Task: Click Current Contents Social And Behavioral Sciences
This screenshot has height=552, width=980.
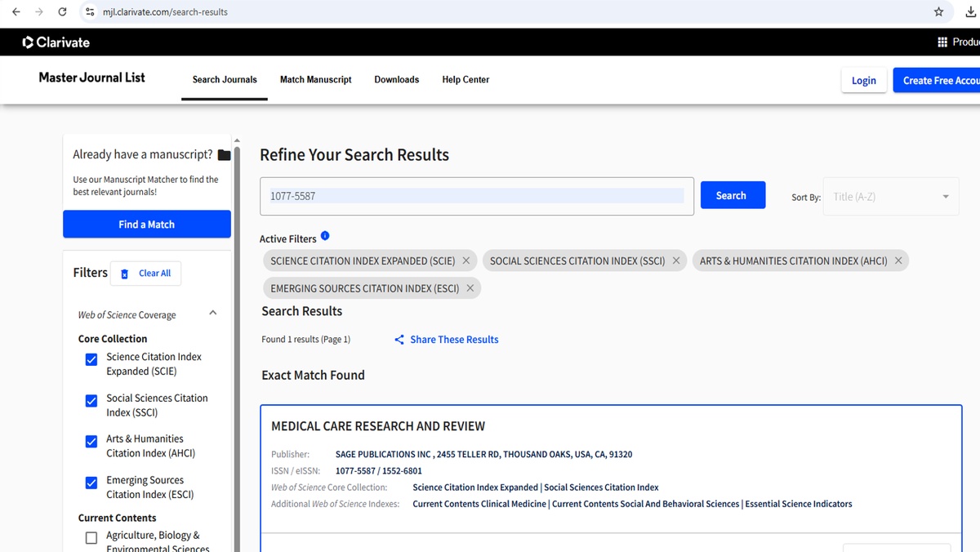Action: tap(646, 504)
